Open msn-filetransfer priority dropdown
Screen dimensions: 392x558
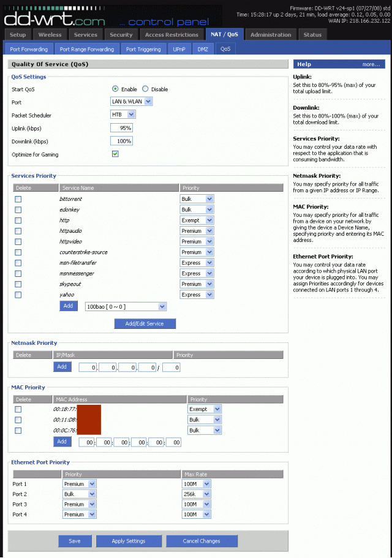coord(197,263)
